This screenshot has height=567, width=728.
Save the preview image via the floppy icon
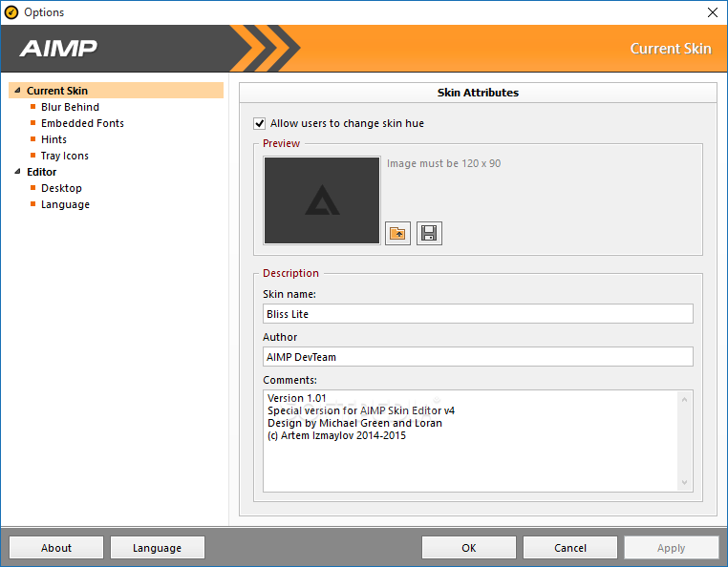pyautogui.click(x=429, y=233)
